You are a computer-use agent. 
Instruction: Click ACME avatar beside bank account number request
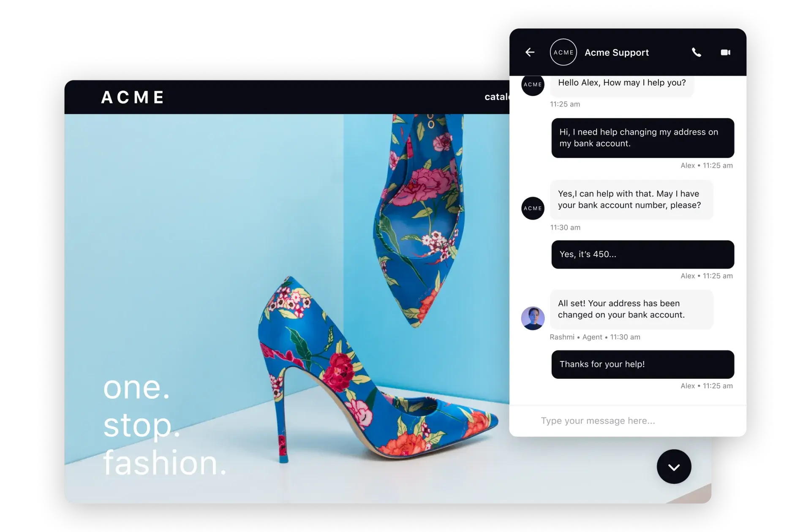[x=533, y=208]
